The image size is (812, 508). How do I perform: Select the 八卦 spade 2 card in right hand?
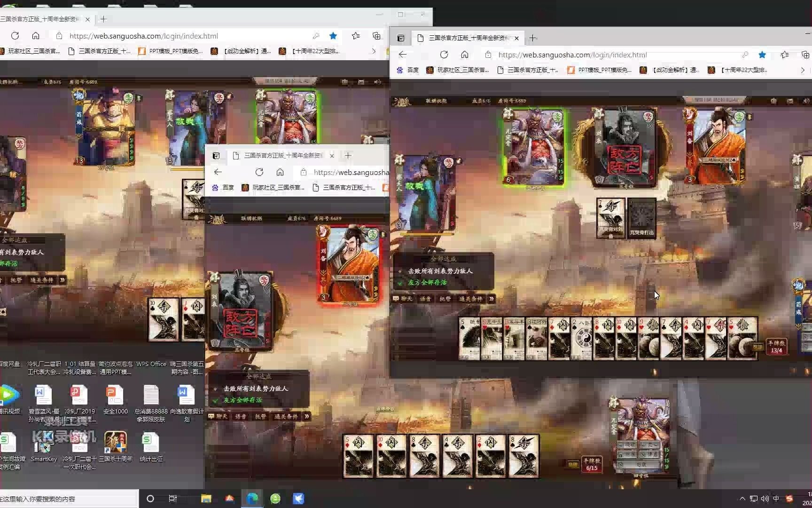581,339
